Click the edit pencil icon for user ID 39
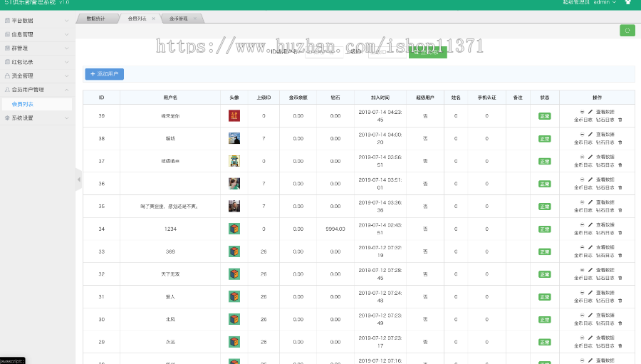641x364 pixels. [590, 112]
